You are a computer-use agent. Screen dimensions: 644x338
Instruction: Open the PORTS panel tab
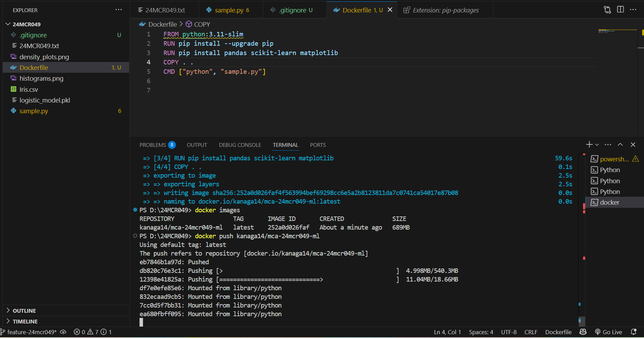coord(318,145)
